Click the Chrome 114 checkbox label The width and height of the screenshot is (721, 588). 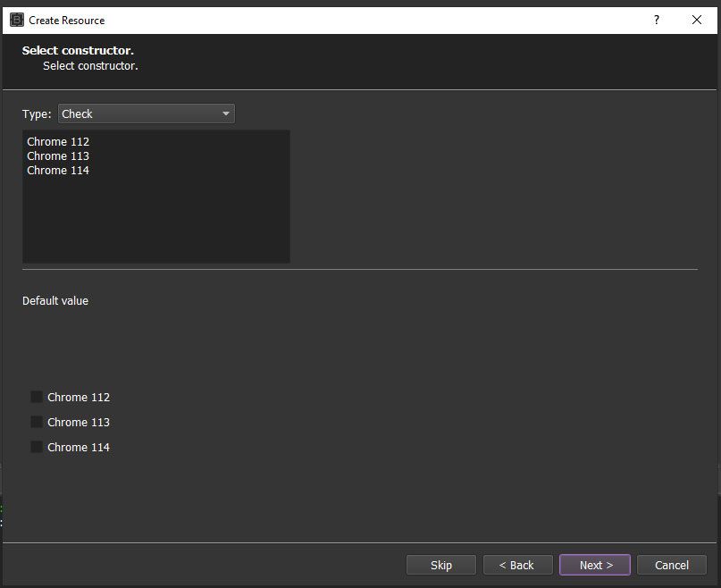[78, 447]
